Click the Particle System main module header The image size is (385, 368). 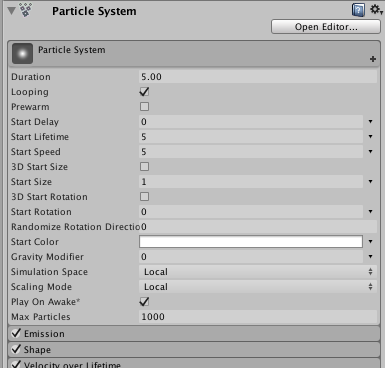click(194, 53)
